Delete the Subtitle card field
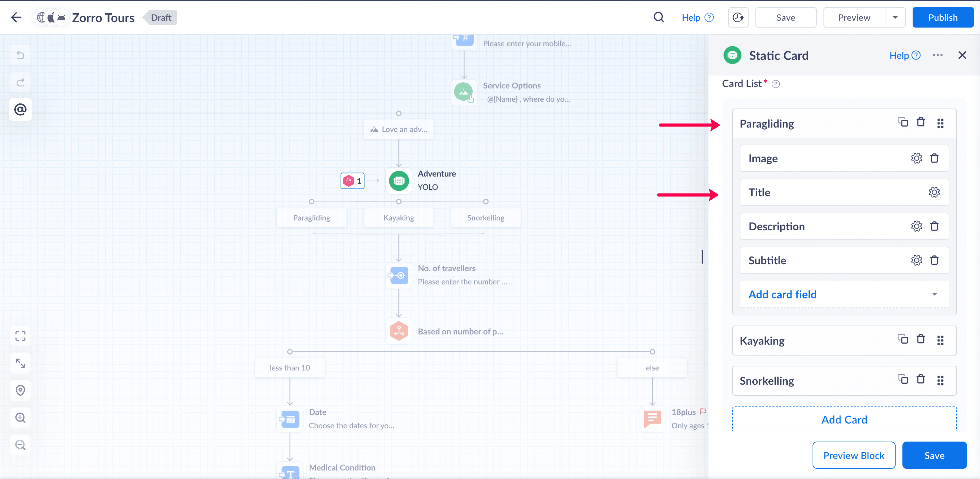 [x=934, y=261]
